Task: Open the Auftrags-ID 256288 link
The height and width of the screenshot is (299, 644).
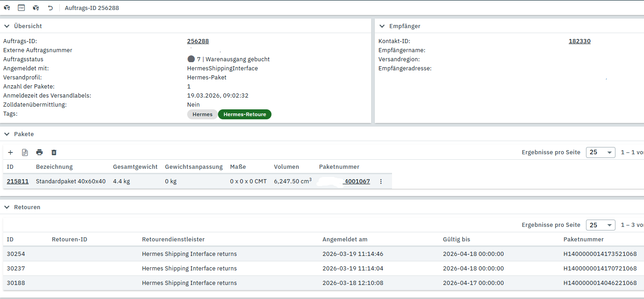Action: pyautogui.click(x=198, y=41)
